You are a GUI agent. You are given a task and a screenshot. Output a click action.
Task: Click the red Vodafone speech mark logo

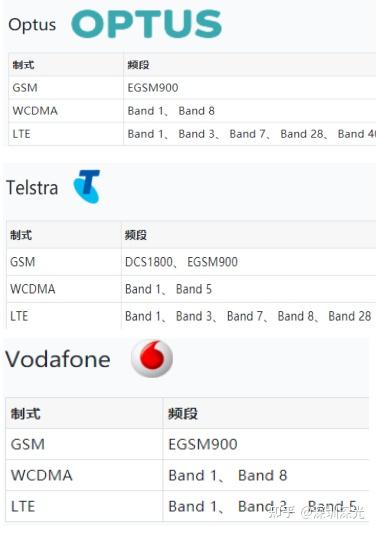pyautogui.click(x=152, y=358)
